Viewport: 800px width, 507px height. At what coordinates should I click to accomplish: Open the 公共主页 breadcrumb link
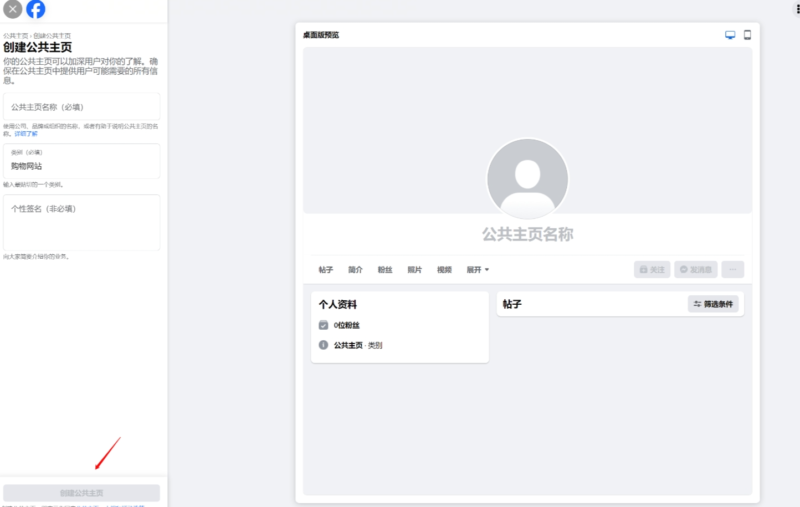pyautogui.click(x=16, y=36)
